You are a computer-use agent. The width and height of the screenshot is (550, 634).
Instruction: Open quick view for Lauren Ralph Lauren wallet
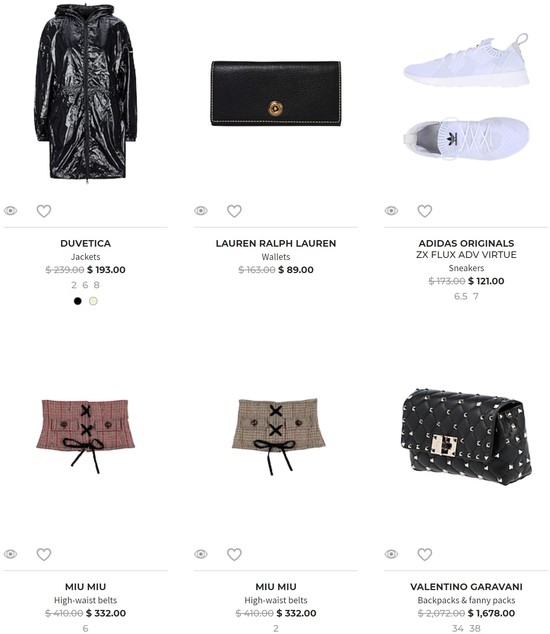(x=201, y=211)
